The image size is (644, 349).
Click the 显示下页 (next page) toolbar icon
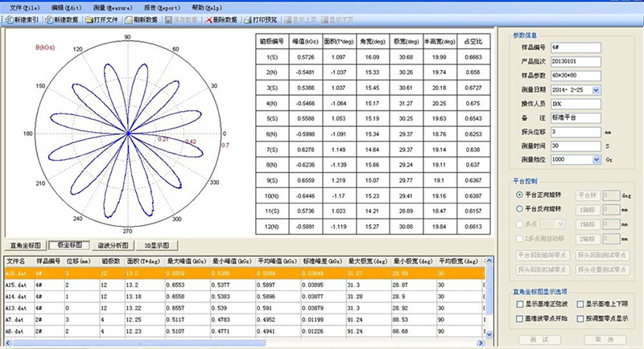[x=324, y=19]
